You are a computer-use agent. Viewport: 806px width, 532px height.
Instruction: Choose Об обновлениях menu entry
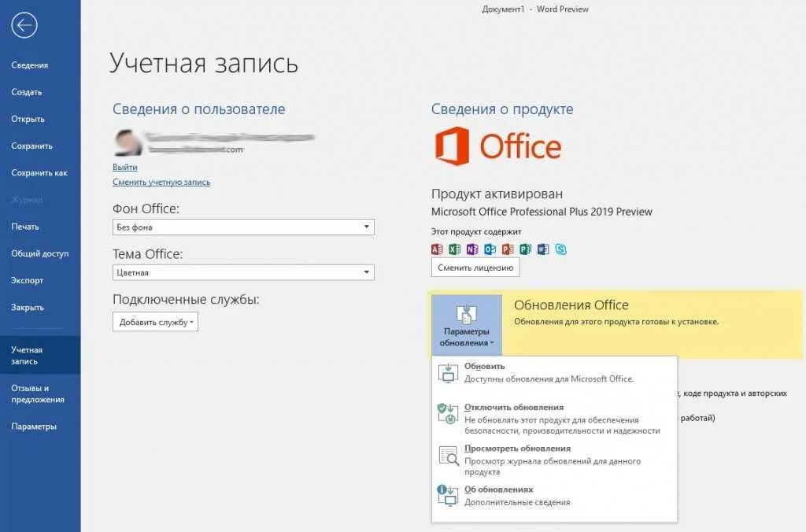tap(554, 496)
